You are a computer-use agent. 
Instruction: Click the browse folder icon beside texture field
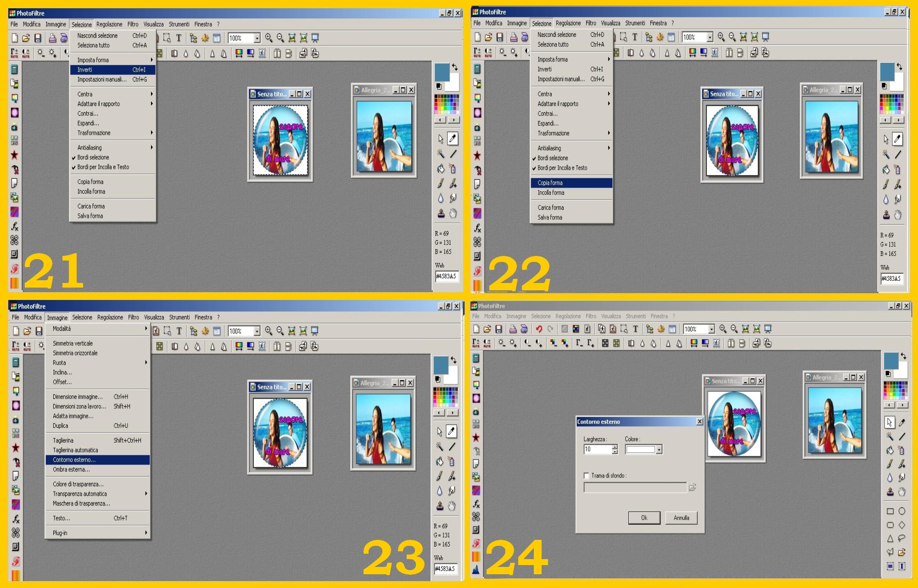click(x=692, y=488)
